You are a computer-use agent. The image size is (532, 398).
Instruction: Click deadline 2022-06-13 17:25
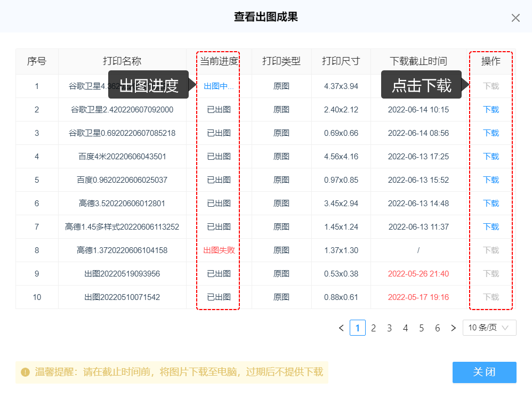pyautogui.click(x=418, y=156)
